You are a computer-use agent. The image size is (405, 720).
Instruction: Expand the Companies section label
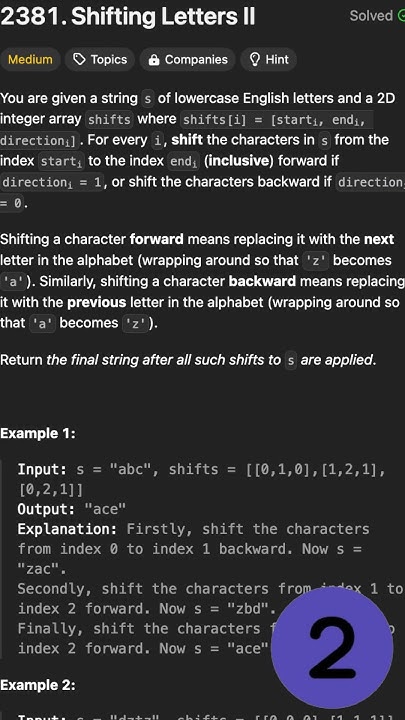point(196,60)
